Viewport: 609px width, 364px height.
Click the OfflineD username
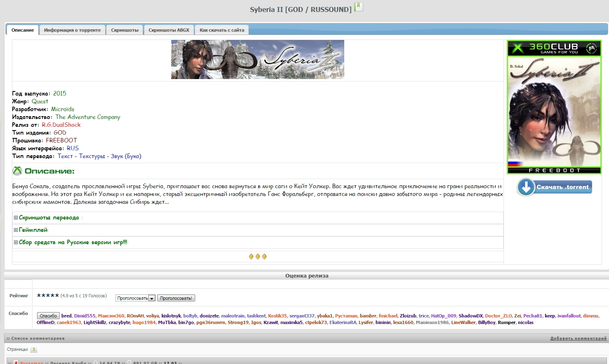pos(46,322)
